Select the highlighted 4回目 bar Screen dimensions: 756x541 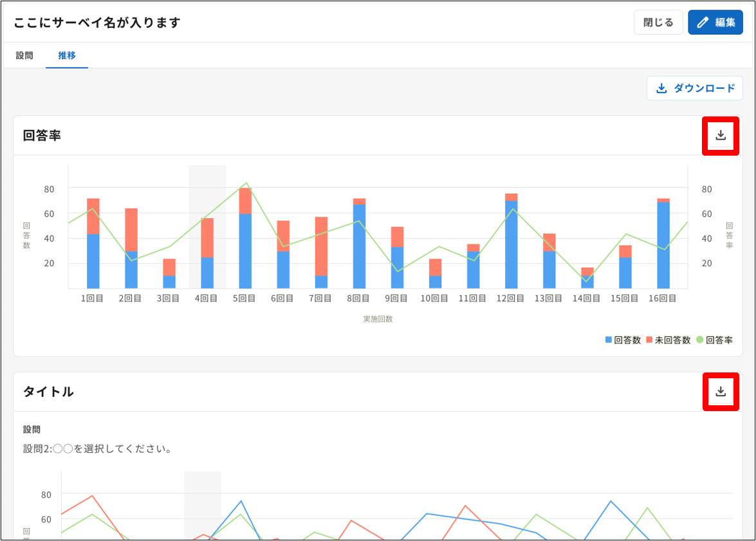(x=207, y=254)
